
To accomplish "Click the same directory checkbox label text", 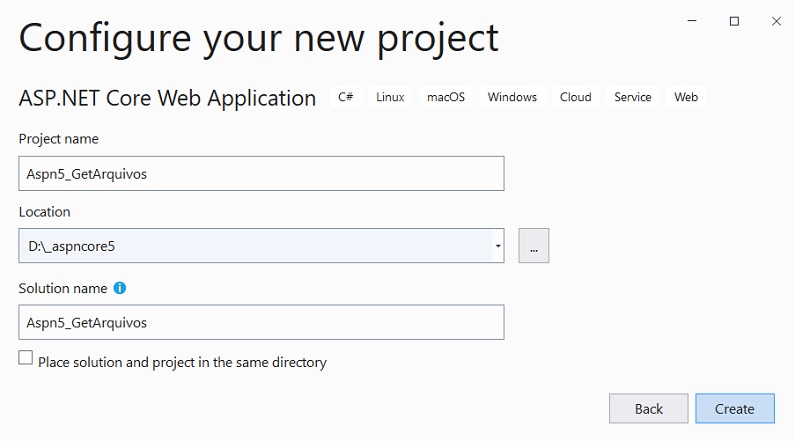I will tap(182, 362).
